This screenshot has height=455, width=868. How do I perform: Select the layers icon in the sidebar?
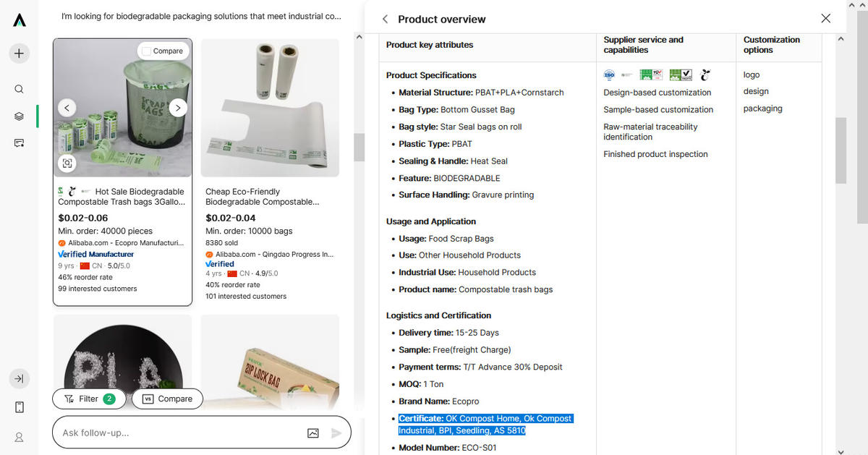(x=20, y=116)
